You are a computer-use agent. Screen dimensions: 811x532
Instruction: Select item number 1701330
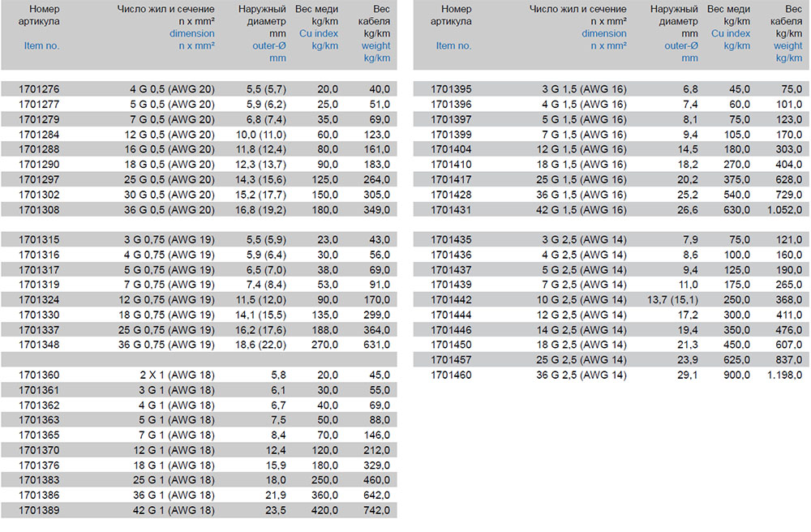pyautogui.click(x=39, y=315)
